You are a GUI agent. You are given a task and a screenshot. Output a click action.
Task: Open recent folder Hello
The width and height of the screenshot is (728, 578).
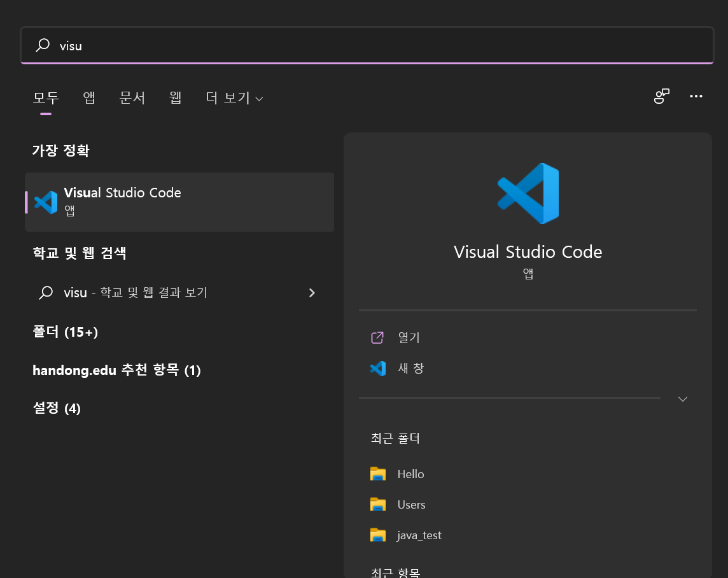tap(411, 474)
